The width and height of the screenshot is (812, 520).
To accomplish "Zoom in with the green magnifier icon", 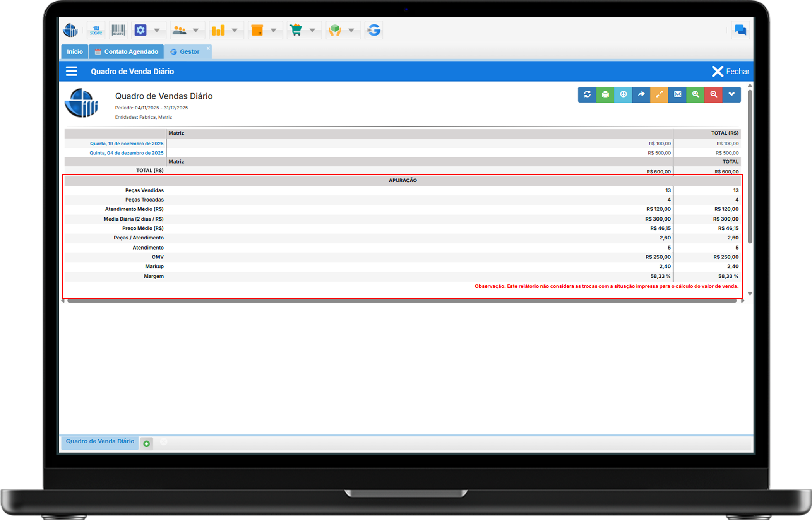I will coord(696,94).
